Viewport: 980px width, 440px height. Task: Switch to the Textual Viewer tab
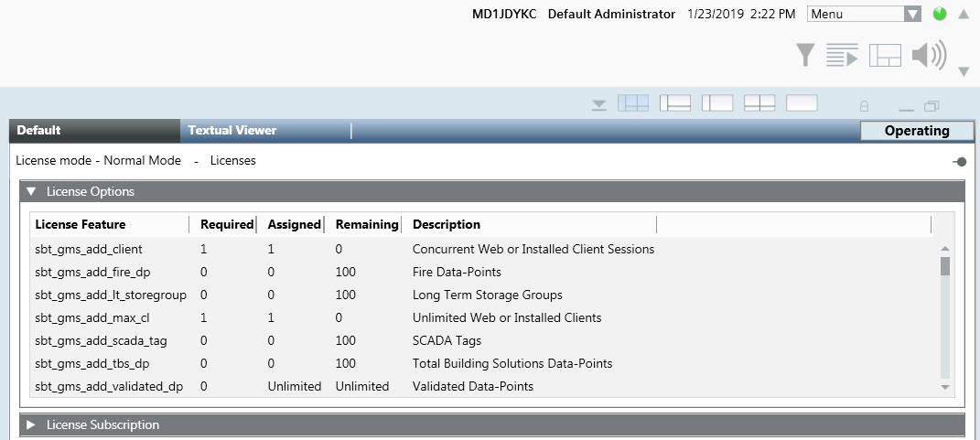[x=232, y=130]
